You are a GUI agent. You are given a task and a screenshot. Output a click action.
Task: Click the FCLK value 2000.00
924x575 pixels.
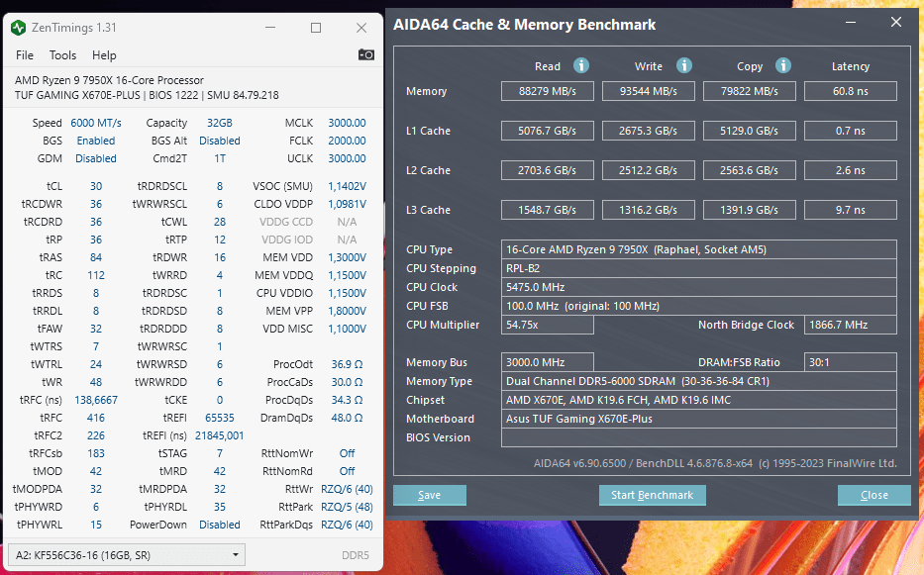tap(347, 141)
